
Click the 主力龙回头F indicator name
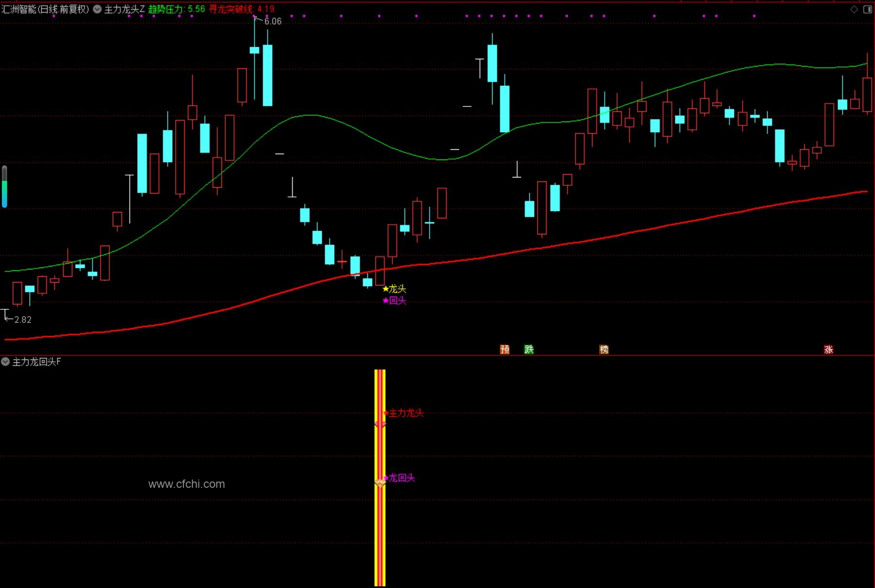36,361
